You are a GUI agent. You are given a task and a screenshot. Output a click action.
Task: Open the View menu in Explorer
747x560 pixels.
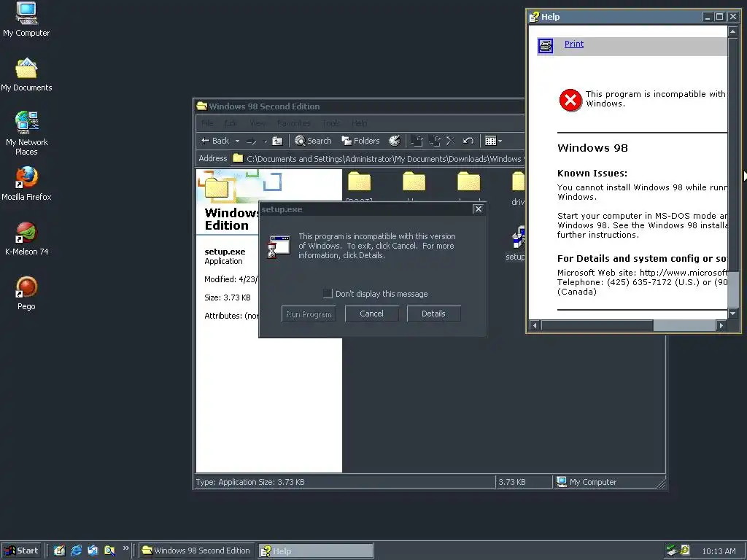coord(258,123)
